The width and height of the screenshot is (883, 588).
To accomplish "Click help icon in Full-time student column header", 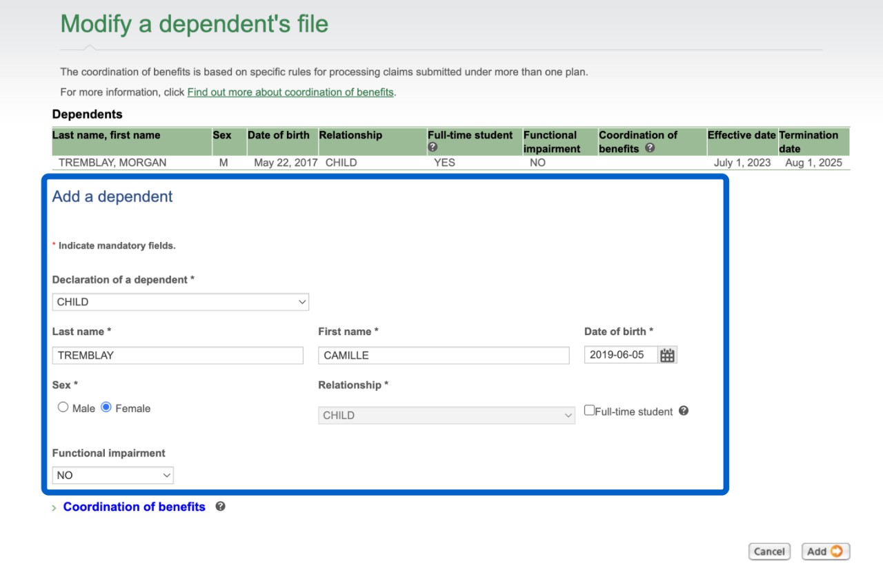I will (433, 148).
